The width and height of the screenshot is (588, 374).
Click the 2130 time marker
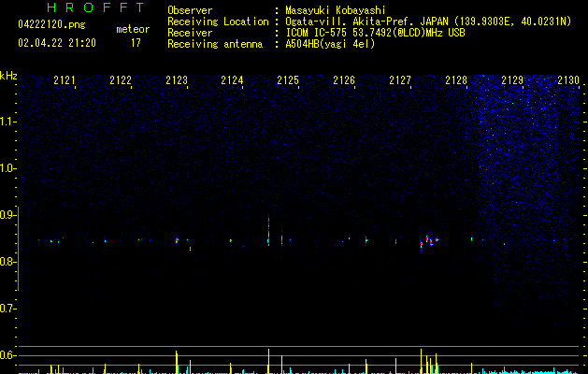568,80
